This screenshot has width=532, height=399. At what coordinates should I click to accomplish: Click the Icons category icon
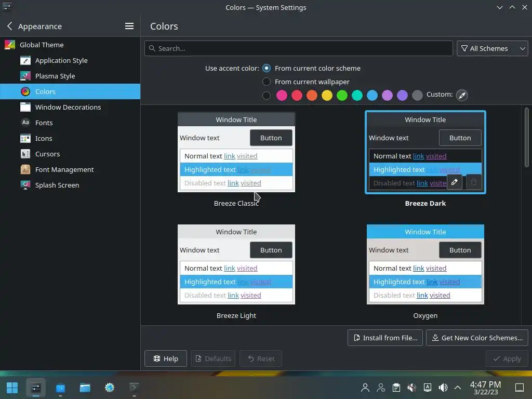tap(25, 138)
